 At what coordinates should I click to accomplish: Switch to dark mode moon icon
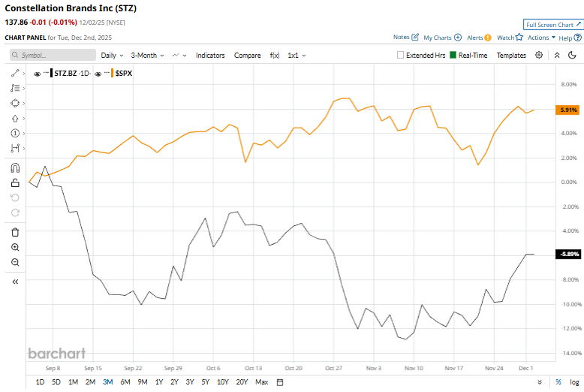[x=572, y=55]
